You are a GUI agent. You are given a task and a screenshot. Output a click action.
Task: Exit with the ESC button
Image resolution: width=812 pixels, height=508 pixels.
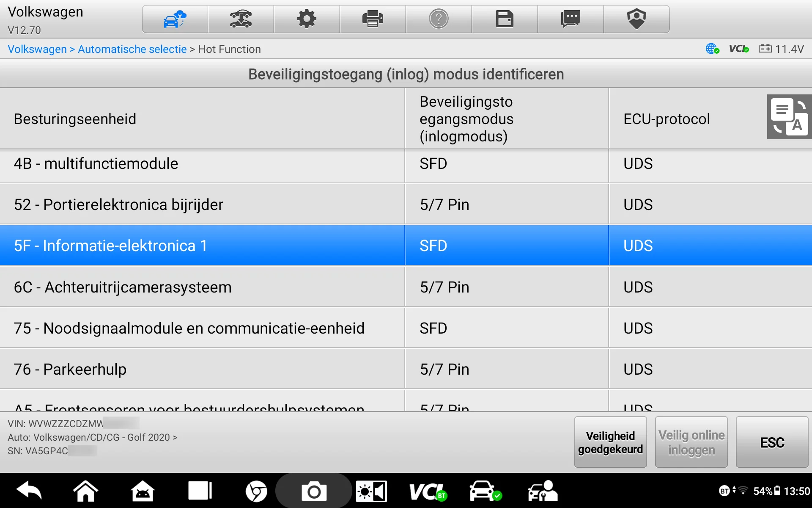(772, 442)
